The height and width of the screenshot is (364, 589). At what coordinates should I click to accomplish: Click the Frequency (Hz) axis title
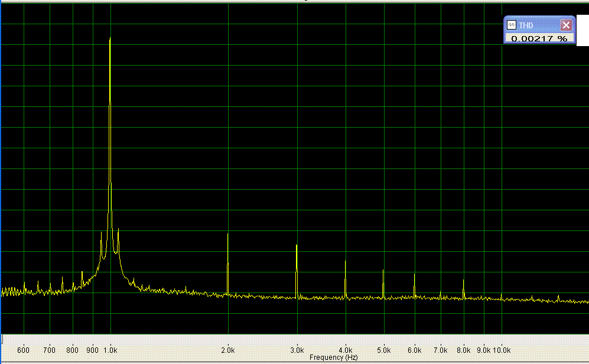334,357
